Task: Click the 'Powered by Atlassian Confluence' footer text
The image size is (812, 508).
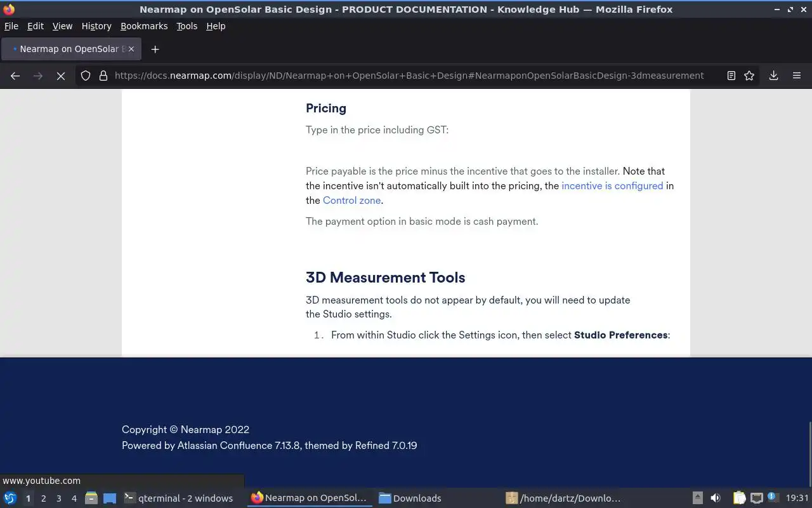Action: pyautogui.click(x=270, y=445)
